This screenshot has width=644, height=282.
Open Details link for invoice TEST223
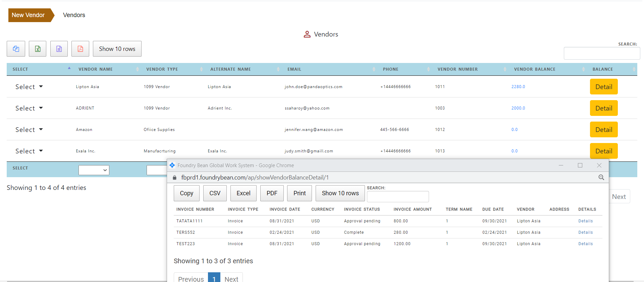pos(586,244)
